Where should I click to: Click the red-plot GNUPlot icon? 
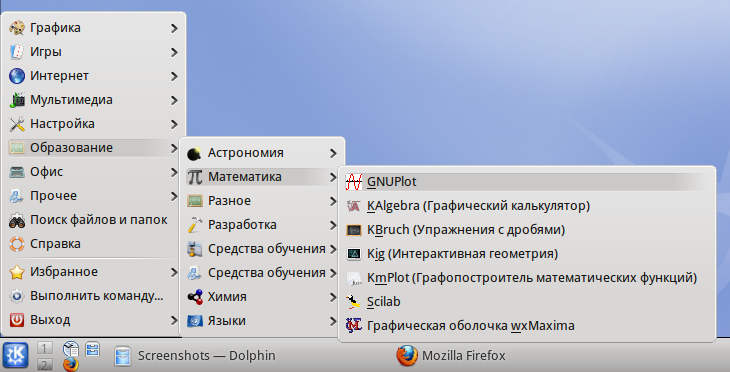[x=354, y=182]
